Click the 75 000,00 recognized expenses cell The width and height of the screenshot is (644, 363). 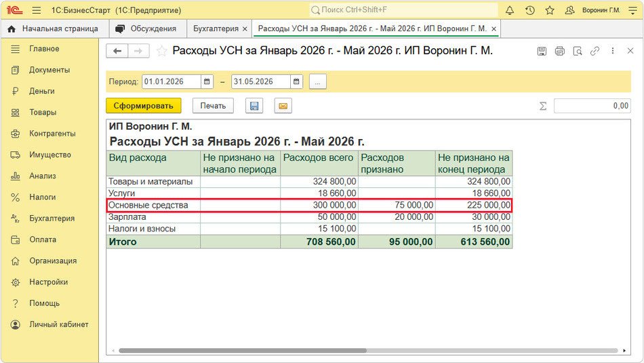(397, 205)
